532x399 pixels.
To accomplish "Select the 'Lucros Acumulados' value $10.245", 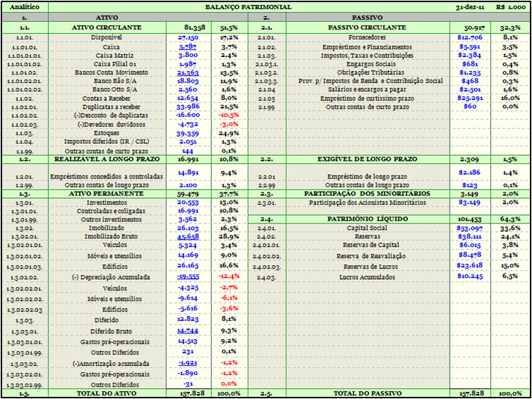I will point(470,276).
